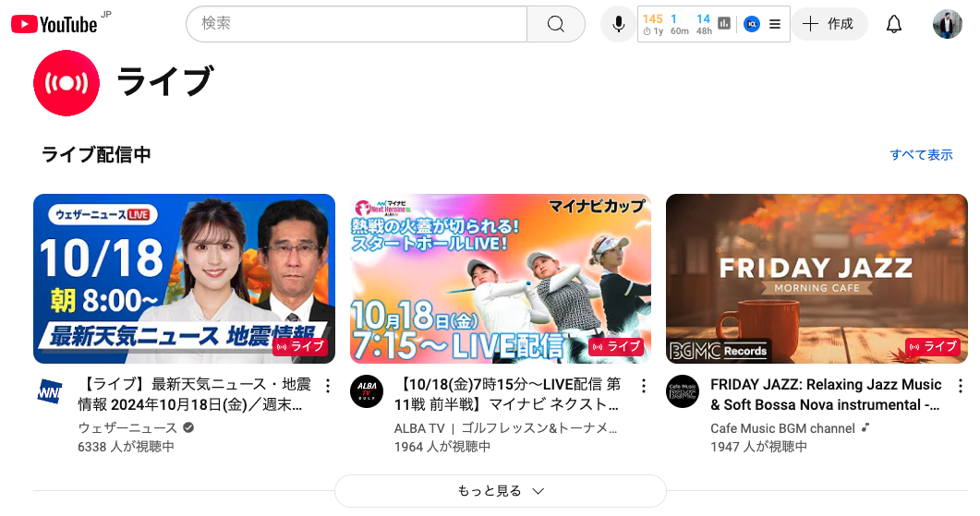The height and width of the screenshot is (516, 980).
Task: Open options menu for Weathernews video
Action: click(328, 386)
